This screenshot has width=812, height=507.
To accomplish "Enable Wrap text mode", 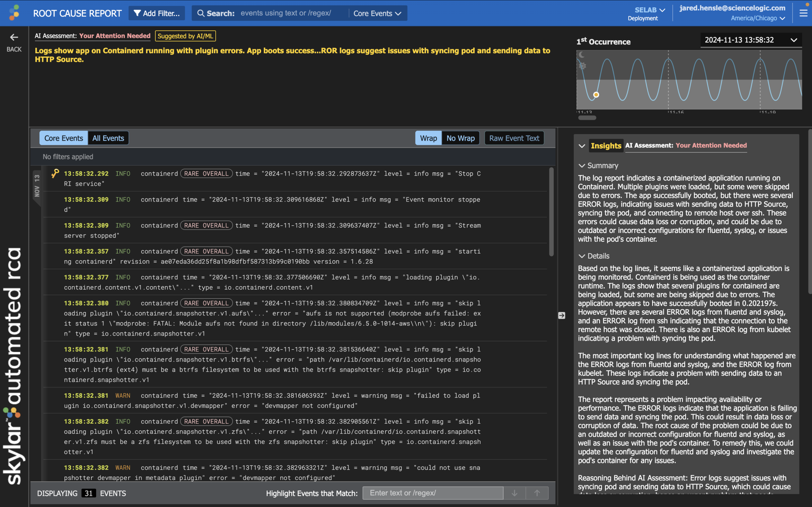I will pos(429,138).
